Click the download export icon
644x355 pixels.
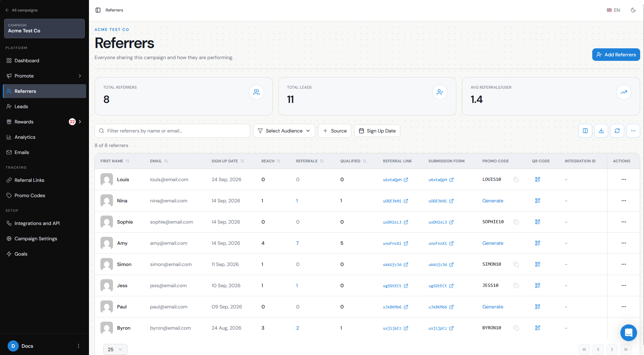point(601,131)
